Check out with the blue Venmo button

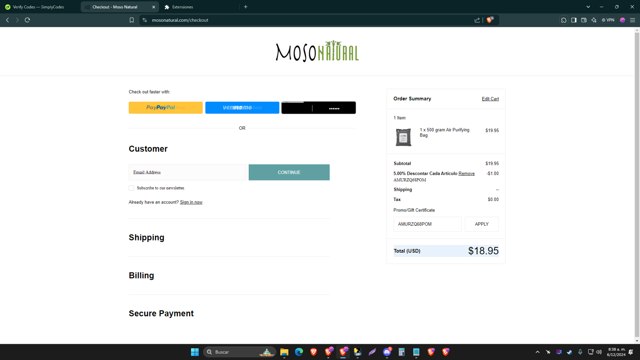click(242, 108)
